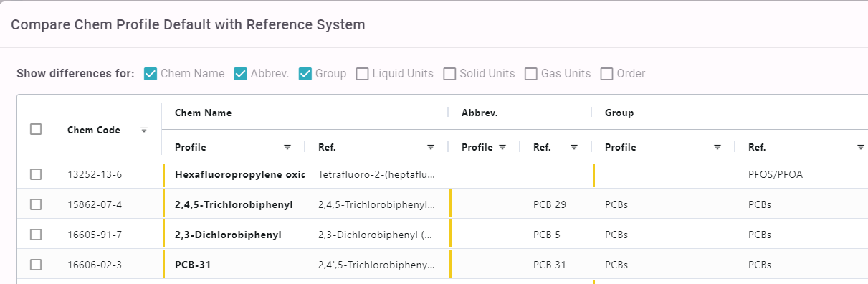Click the 2,3-Dichlorobiphenyl profile name cell
Image resolution: width=868 pixels, height=284 pixels.
click(x=234, y=235)
